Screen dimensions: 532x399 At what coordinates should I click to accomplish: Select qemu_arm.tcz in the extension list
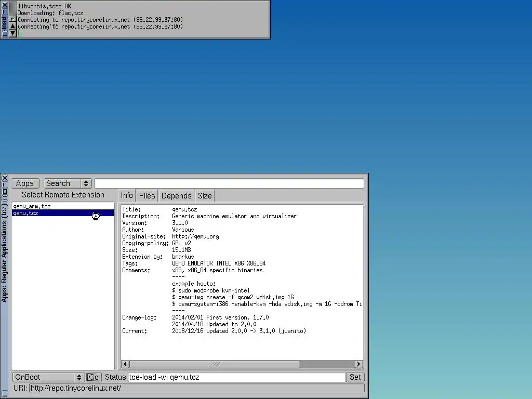pyautogui.click(x=63, y=206)
